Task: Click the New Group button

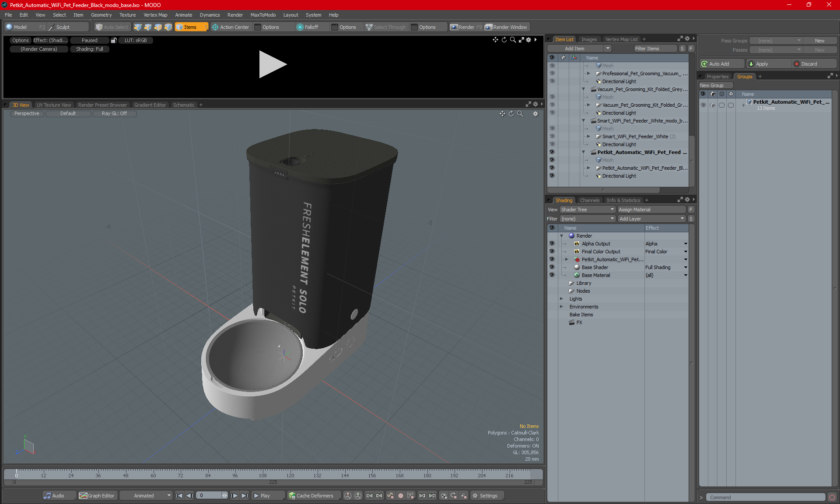Action: pos(715,85)
